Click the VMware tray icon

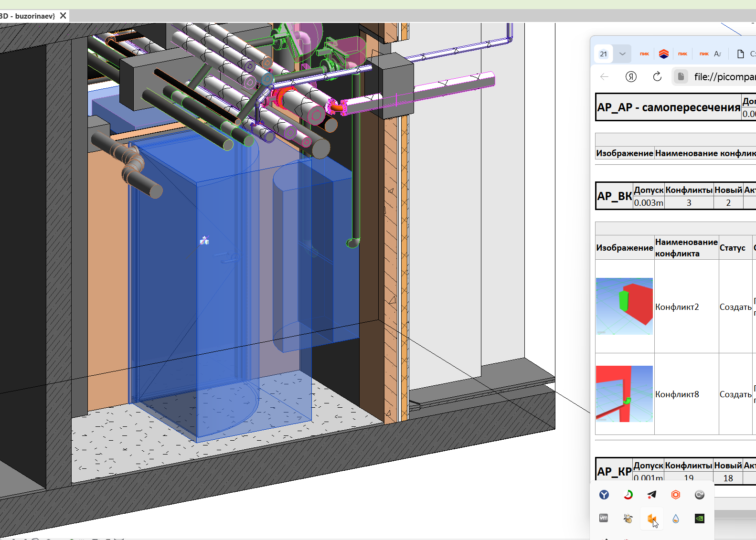pos(604,518)
